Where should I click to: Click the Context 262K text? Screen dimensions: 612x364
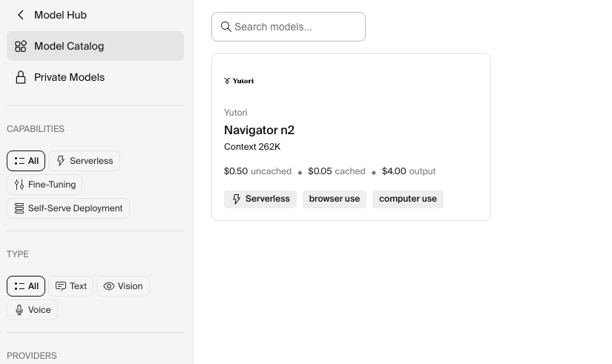pyautogui.click(x=252, y=147)
